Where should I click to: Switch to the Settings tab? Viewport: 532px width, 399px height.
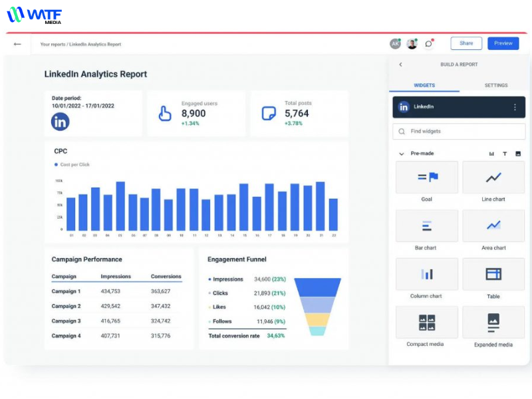[x=496, y=85]
